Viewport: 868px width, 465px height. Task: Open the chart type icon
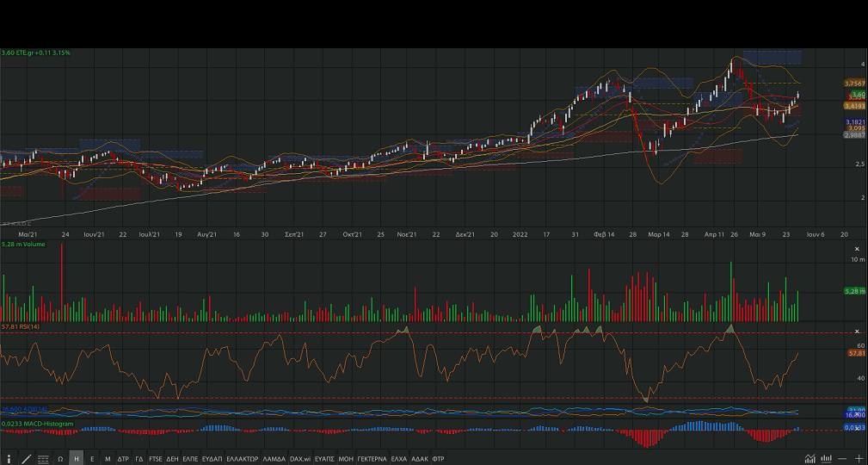[x=810, y=458]
